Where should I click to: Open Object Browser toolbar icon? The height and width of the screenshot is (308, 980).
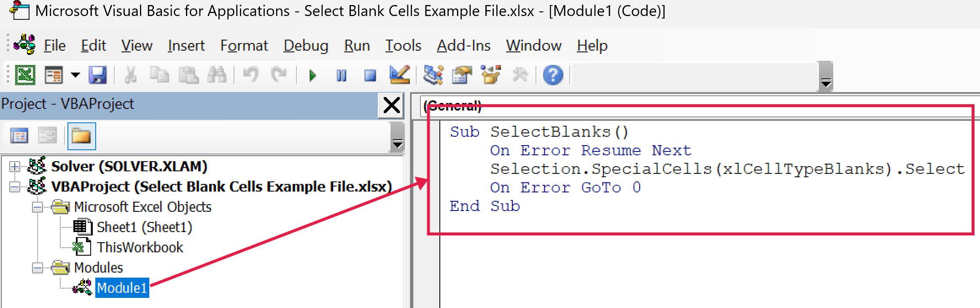click(491, 75)
